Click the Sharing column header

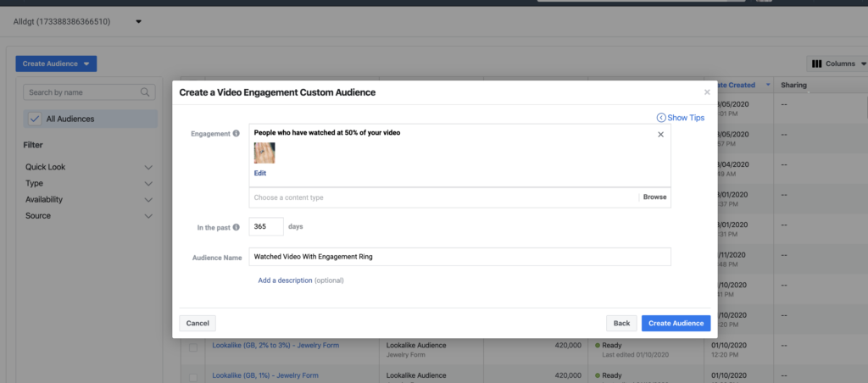coord(793,86)
